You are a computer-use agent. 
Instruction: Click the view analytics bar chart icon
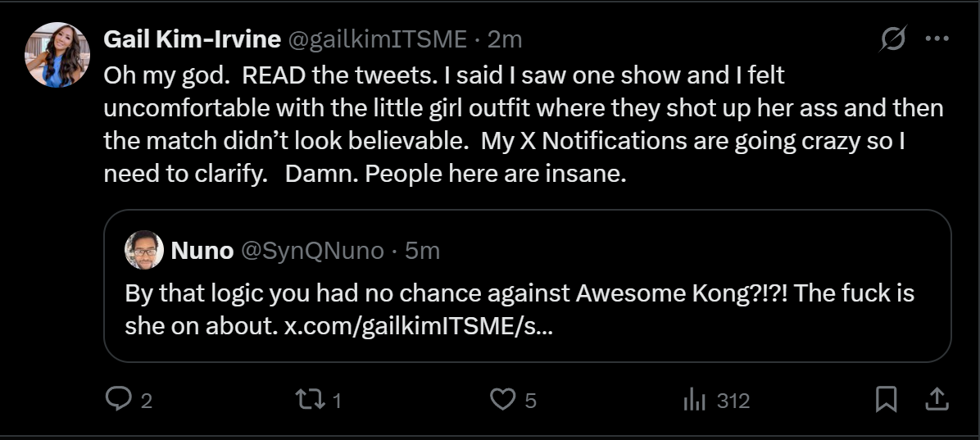tap(694, 400)
